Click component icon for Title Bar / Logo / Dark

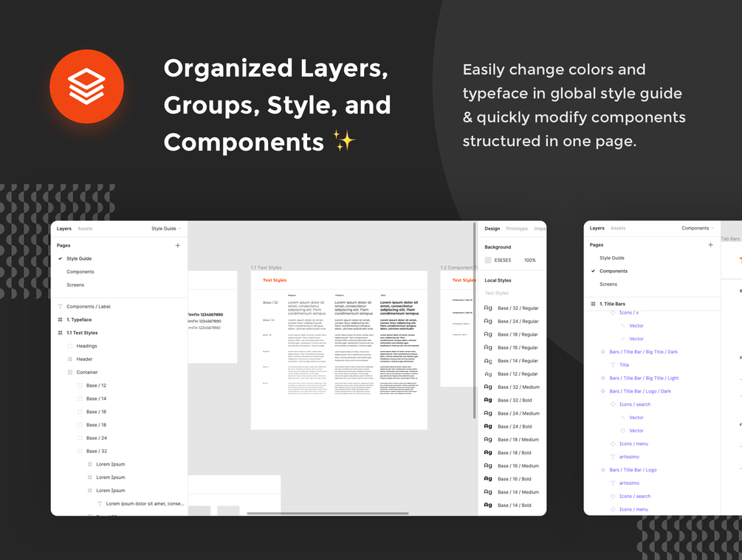click(x=603, y=391)
